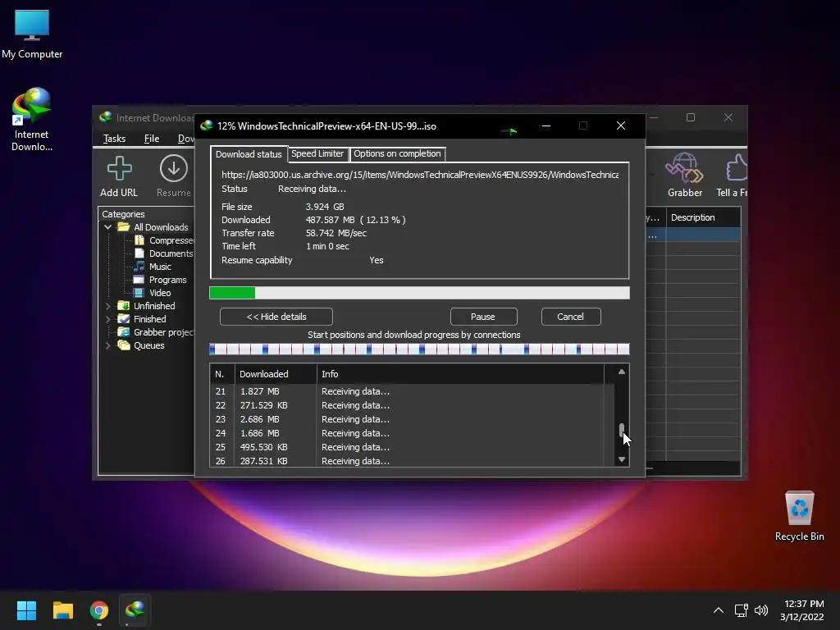
Task: Click the archive.org download URL text
Action: (420, 175)
